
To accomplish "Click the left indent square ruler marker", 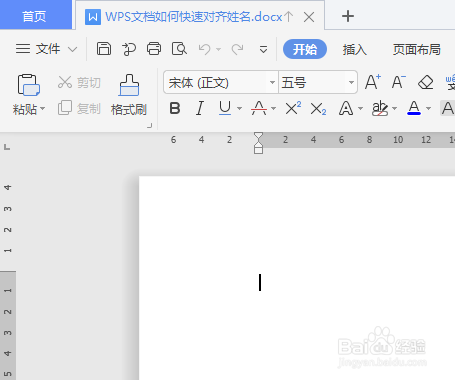I will [x=258, y=150].
